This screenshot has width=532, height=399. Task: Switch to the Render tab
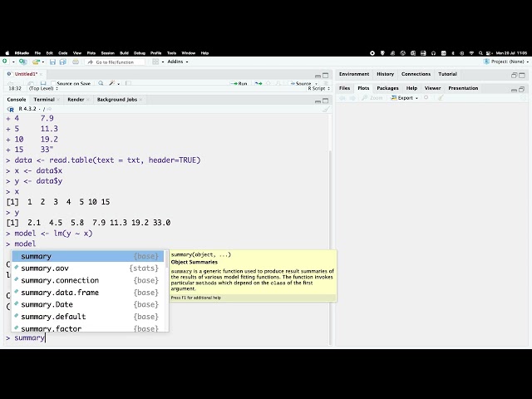coord(76,100)
